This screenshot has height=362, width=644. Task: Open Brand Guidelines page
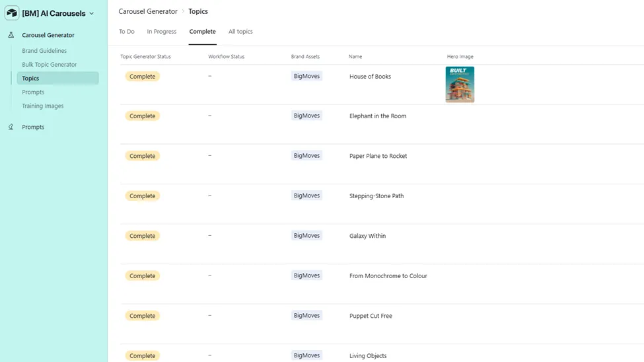[44, 51]
